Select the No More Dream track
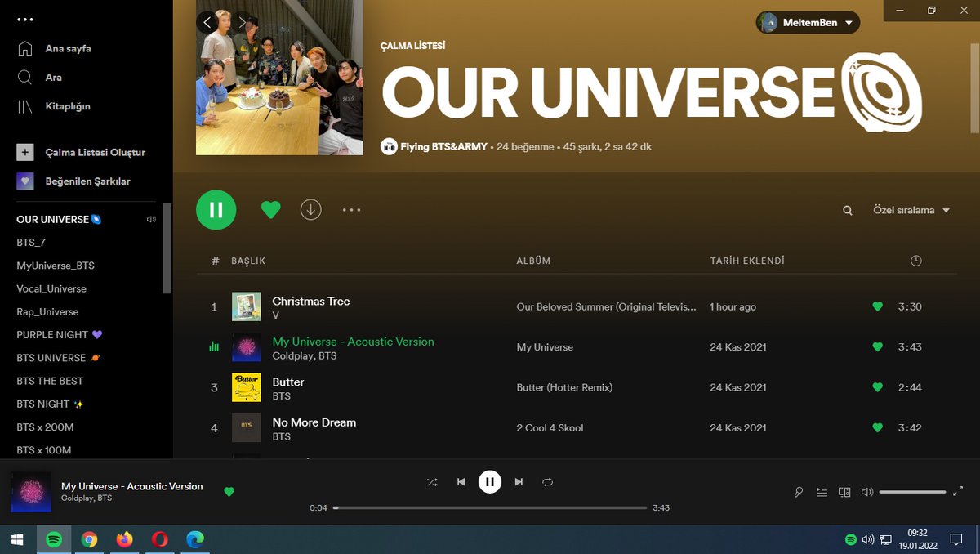The image size is (980, 554). [314, 422]
